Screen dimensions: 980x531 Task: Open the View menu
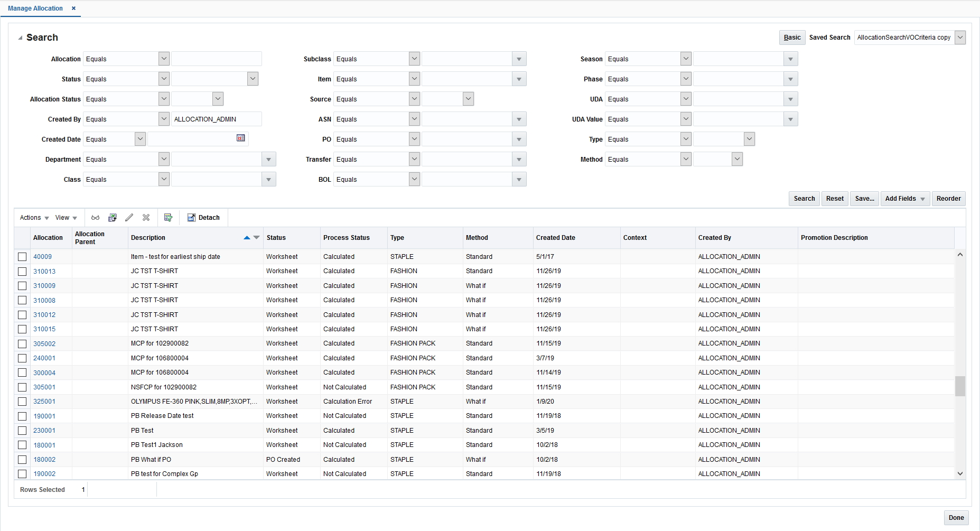[63, 217]
